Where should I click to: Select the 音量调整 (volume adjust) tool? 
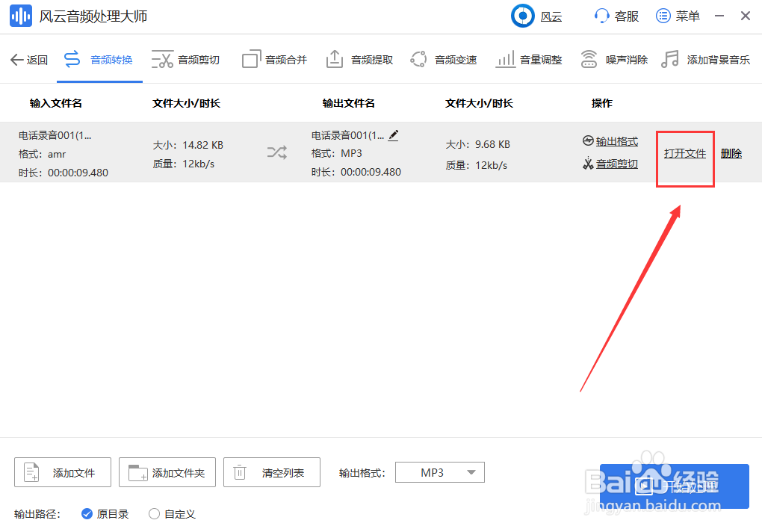click(x=528, y=59)
